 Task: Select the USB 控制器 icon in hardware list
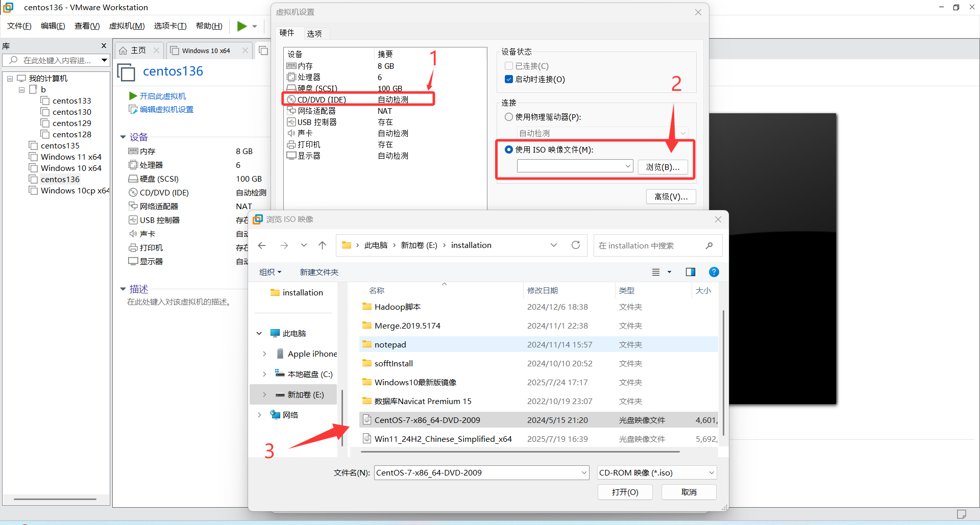291,122
